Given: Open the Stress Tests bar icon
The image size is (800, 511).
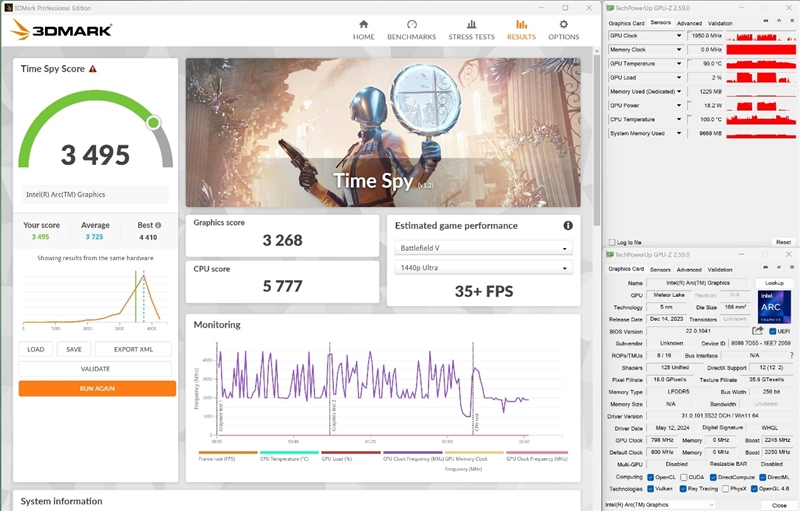Looking at the screenshot, I should (x=471, y=24).
